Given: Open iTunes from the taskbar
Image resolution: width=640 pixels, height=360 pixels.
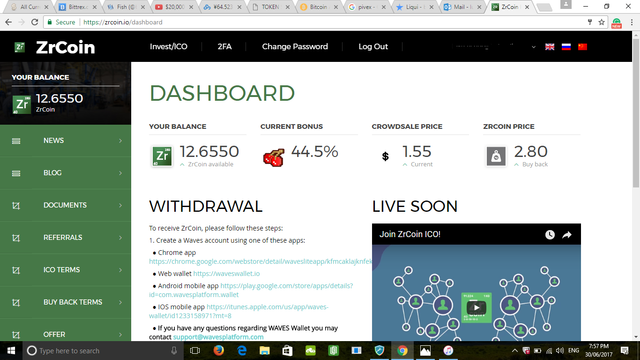Looking at the screenshot, I should (448, 351).
